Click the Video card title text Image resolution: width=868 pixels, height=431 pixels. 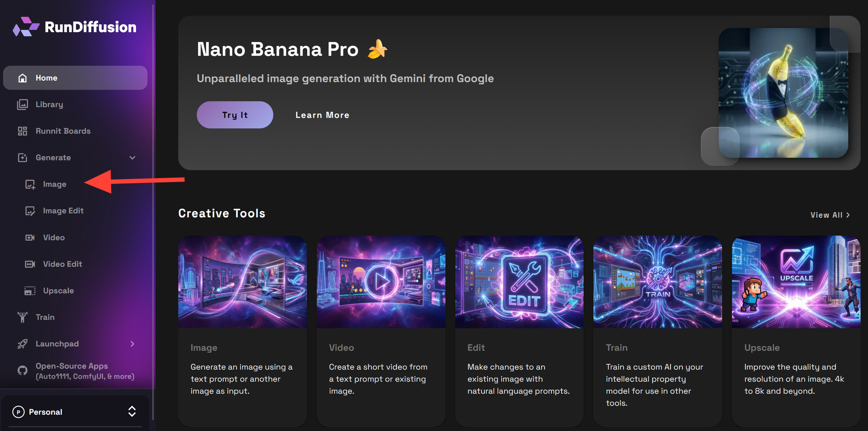[x=342, y=348]
